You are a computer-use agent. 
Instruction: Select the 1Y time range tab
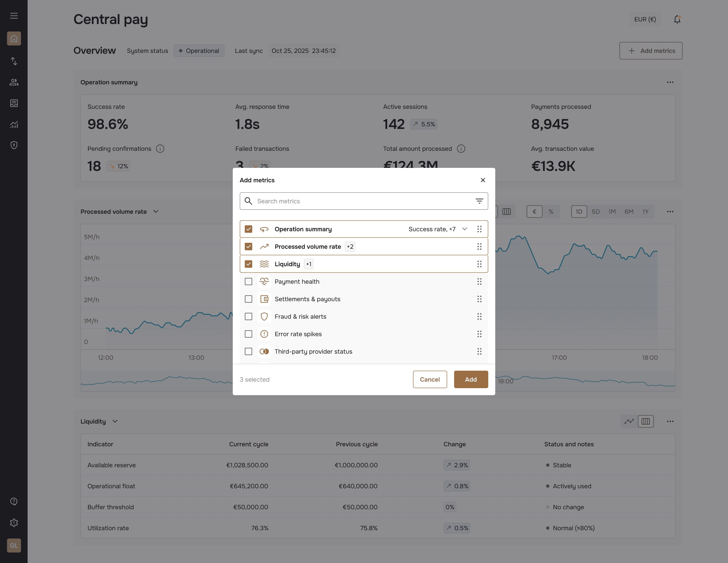[x=645, y=212]
